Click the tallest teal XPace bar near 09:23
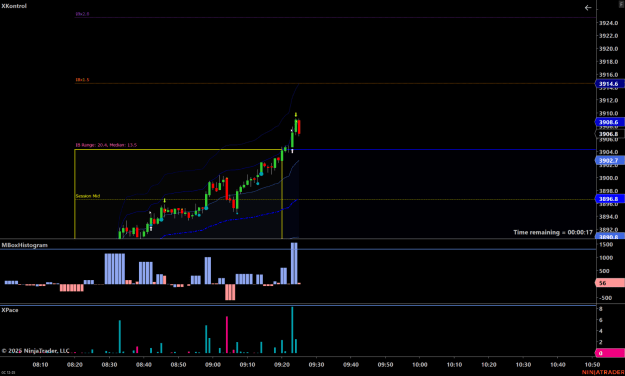 [292, 330]
